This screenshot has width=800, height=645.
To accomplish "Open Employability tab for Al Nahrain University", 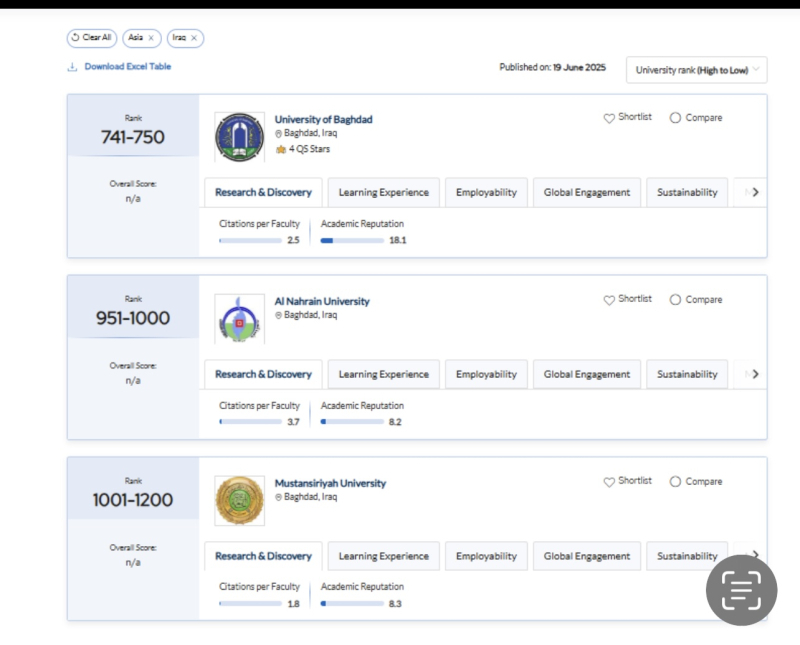I will 486,374.
